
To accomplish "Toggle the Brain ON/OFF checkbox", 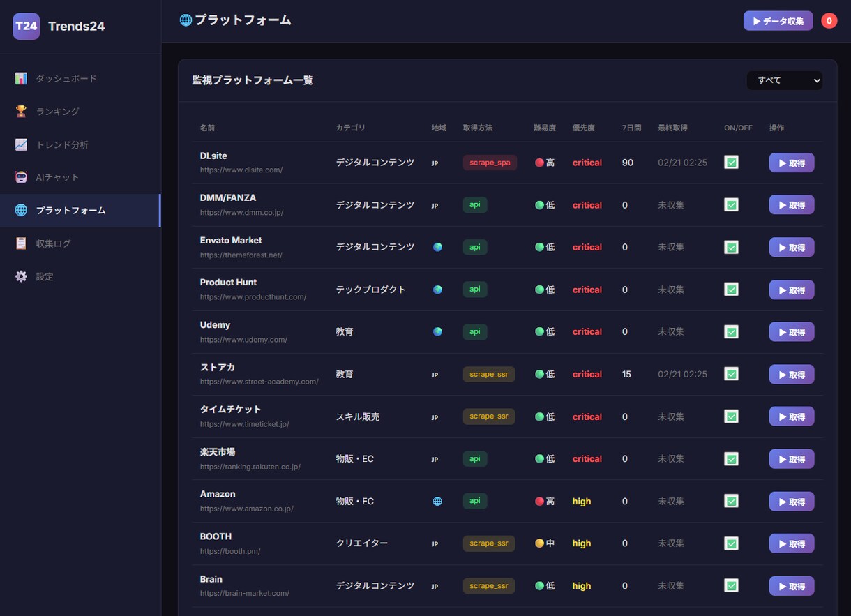I will (x=731, y=586).
